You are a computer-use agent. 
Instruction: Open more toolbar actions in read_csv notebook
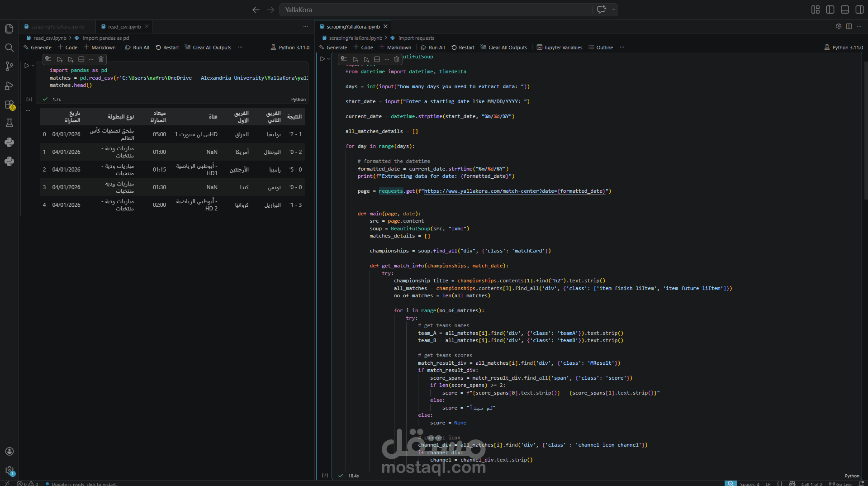(240, 48)
